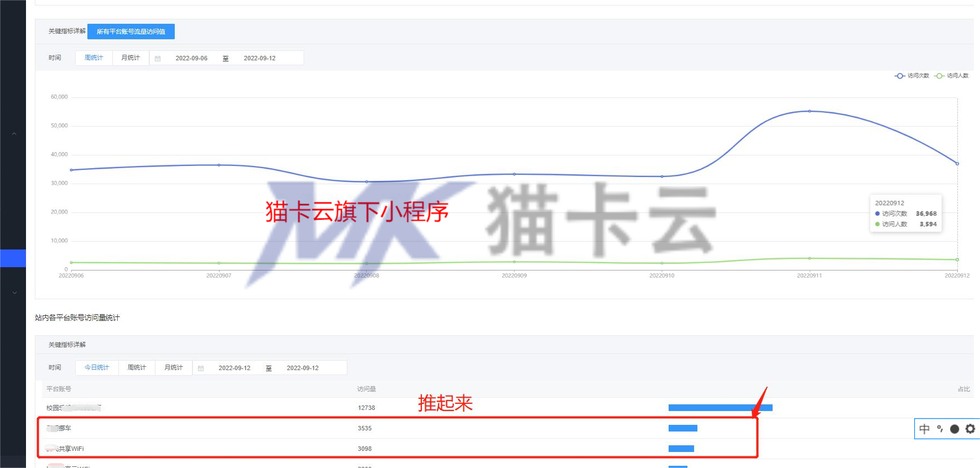Toggle 访问人数 legend series
This screenshot has height=468, width=980.
[951, 76]
